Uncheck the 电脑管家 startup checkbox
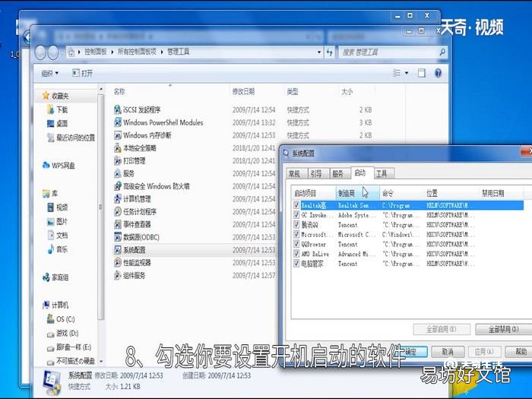The image size is (532, 399). (296, 263)
